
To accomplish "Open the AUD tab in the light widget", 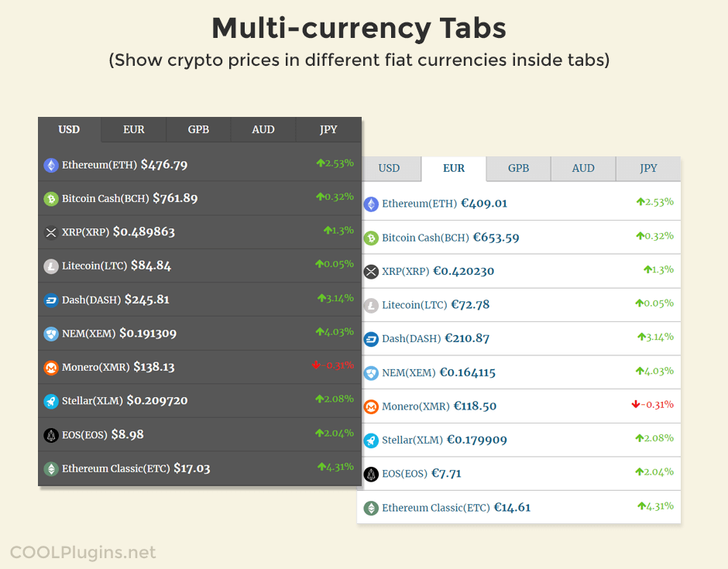I will [583, 168].
